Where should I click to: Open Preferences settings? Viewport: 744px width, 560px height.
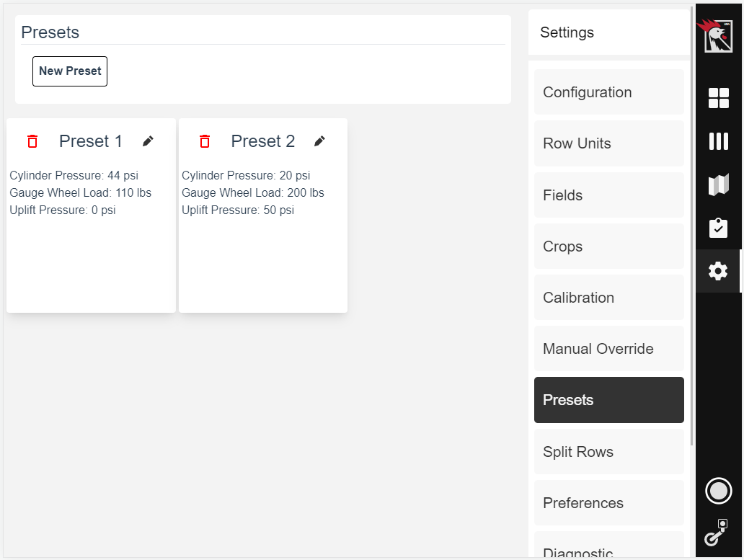click(x=608, y=502)
